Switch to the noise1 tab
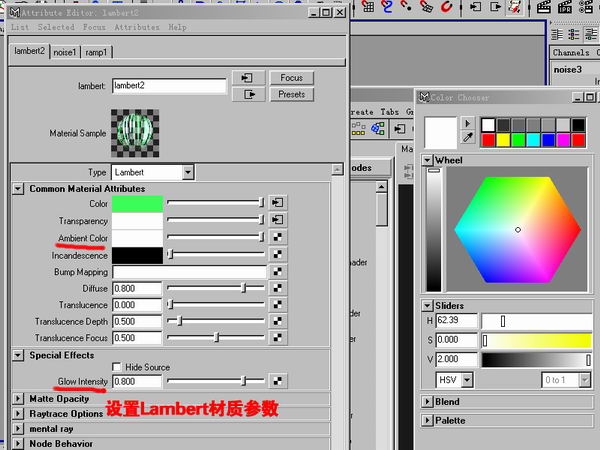This screenshot has height=450, width=600. (x=65, y=52)
